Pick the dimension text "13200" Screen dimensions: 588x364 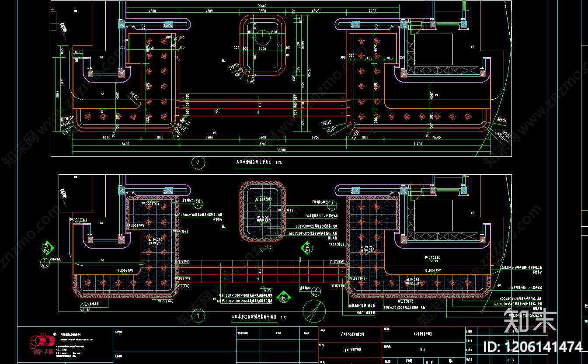coord(262,143)
